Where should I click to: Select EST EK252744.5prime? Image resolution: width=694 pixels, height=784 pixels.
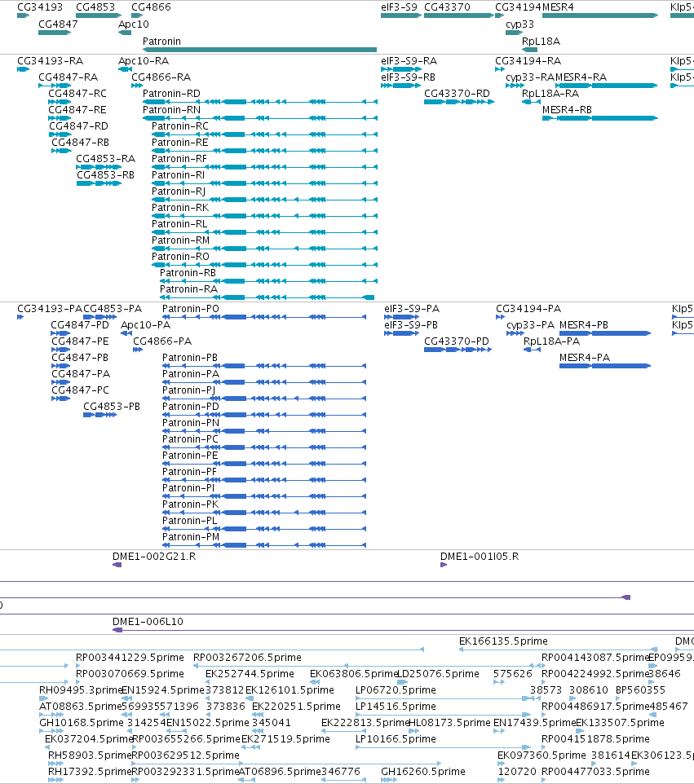tap(208, 682)
